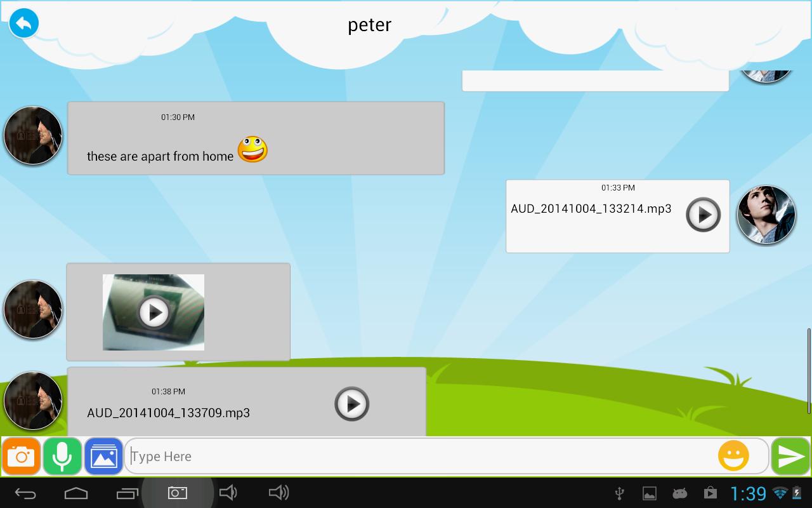Tap the microphone to record audio
The width and height of the screenshot is (812, 508).
pos(62,456)
